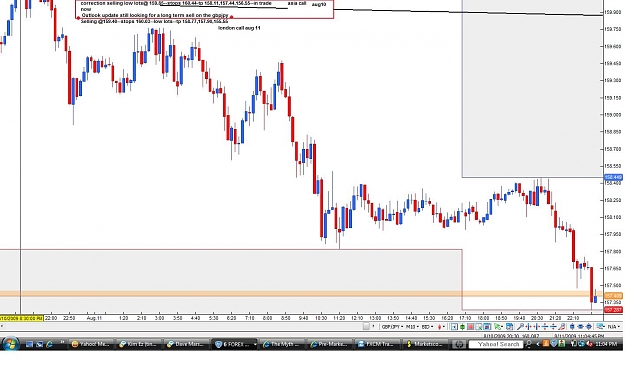Click the blue horizontal fit icon
Viewport: 625px width, 391px height.
[580, 327]
